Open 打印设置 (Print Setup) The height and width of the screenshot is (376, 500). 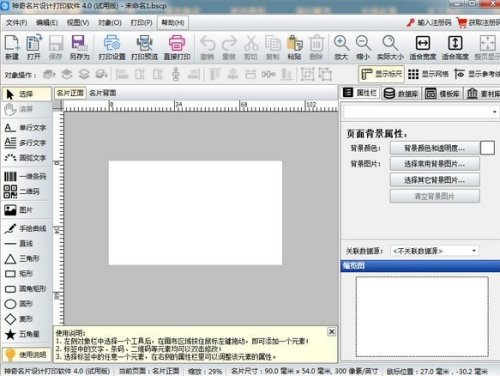click(112, 47)
